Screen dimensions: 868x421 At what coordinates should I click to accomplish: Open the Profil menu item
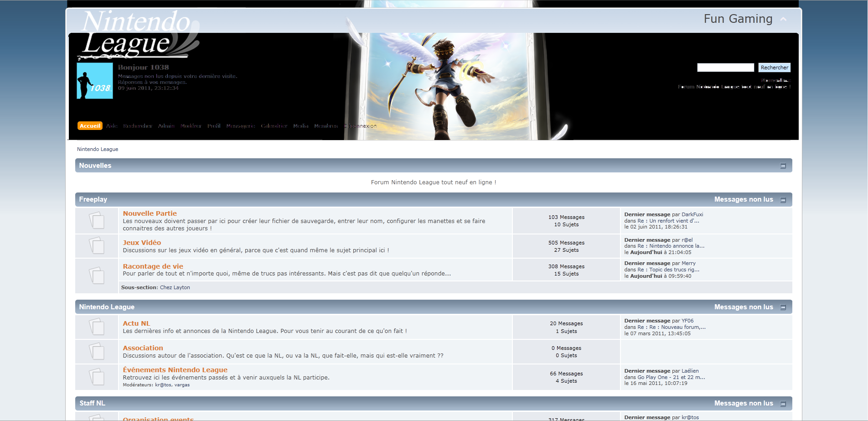(x=214, y=126)
